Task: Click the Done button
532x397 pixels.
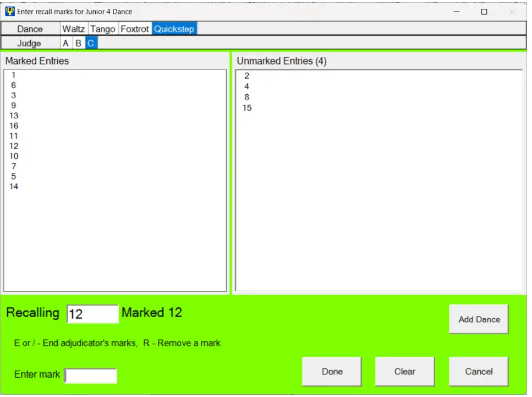Action: pyautogui.click(x=332, y=372)
